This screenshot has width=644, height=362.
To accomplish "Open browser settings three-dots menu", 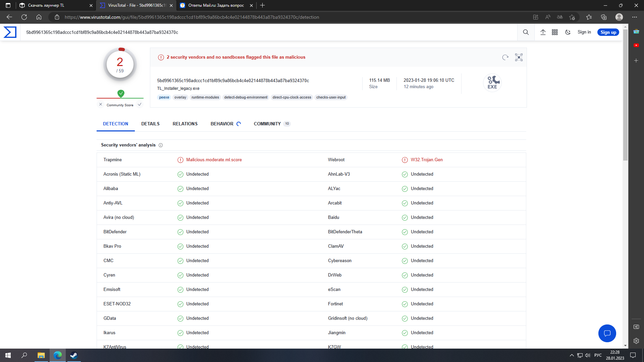I will [x=635, y=17].
